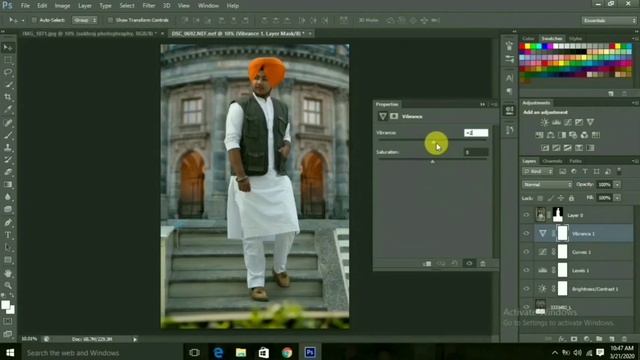
Task: Switch to the Paths tab
Action: (576, 161)
